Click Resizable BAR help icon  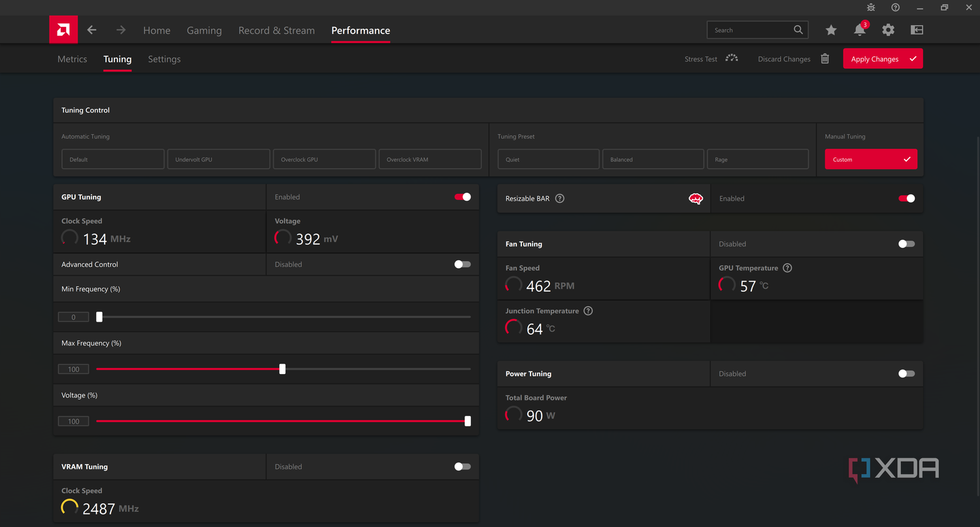(560, 198)
